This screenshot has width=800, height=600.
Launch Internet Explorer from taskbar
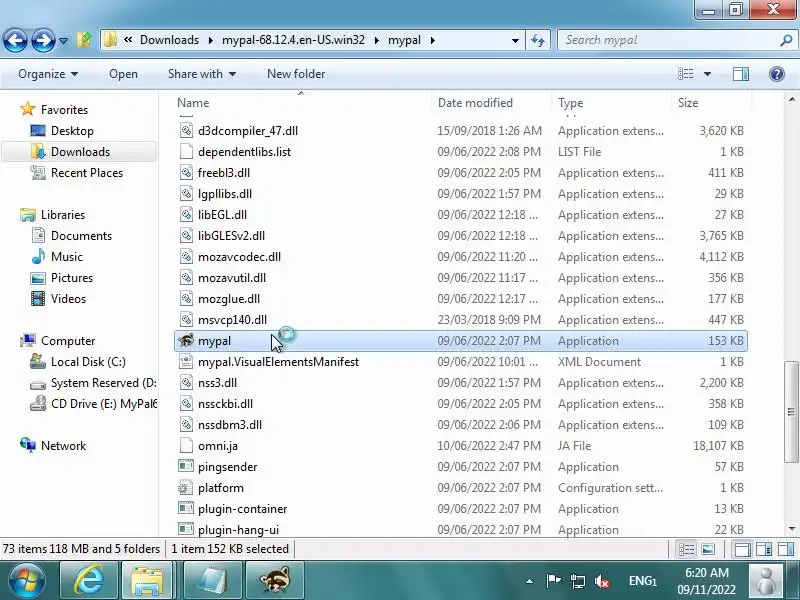(89, 580)
